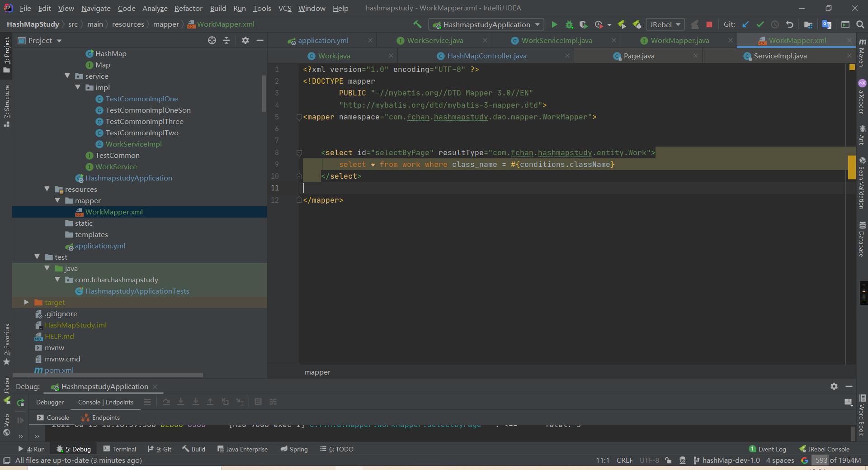Switch to HashMapController.java tab
This screenshot has height=470, width=868.
[486, 56]
